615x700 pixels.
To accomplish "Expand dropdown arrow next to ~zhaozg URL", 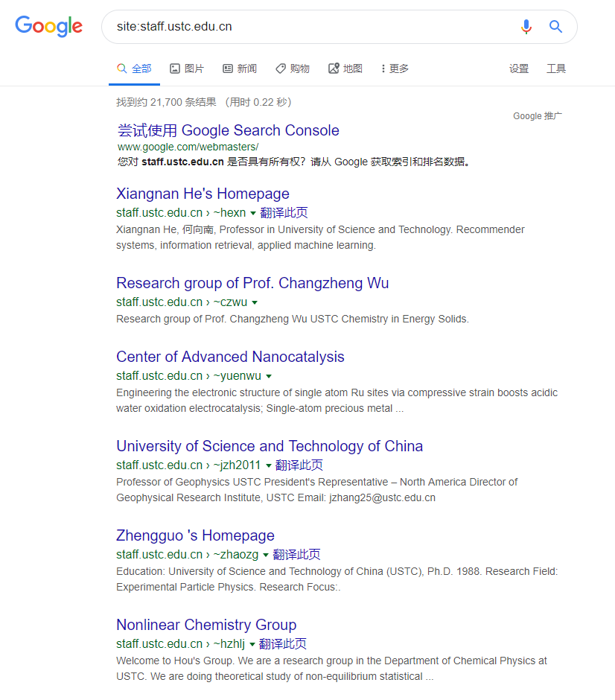I will pyautogui.click(x=266, y=555).
